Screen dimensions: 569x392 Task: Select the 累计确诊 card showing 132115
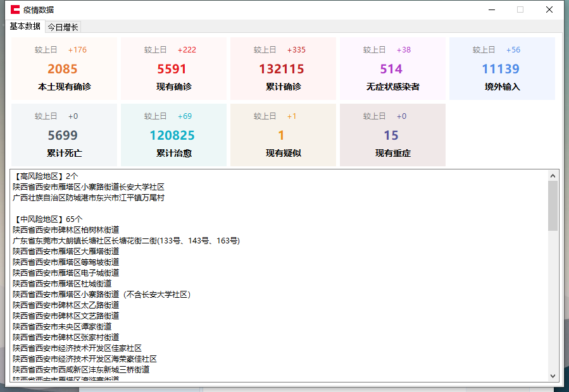pyautogui.click(x=283, y=68)
